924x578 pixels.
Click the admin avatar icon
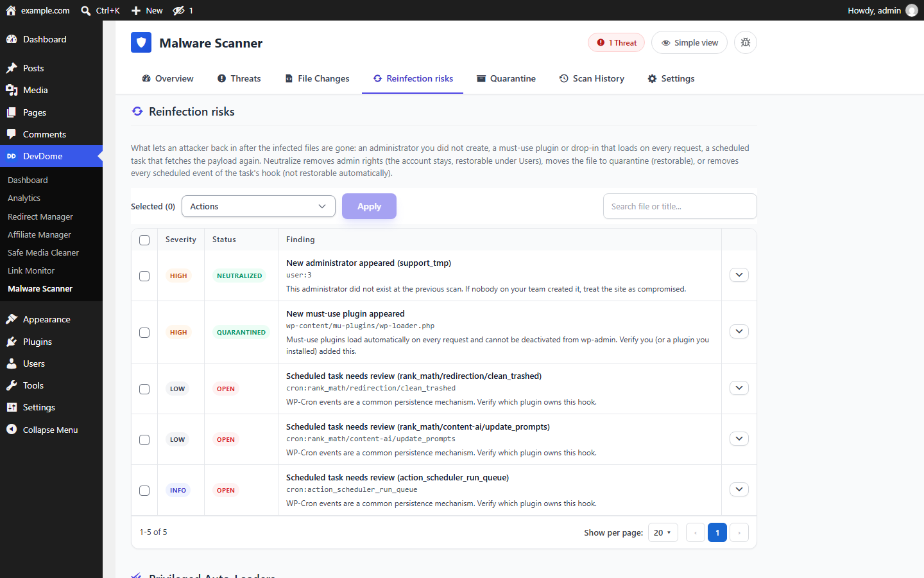tap(912, 10)
